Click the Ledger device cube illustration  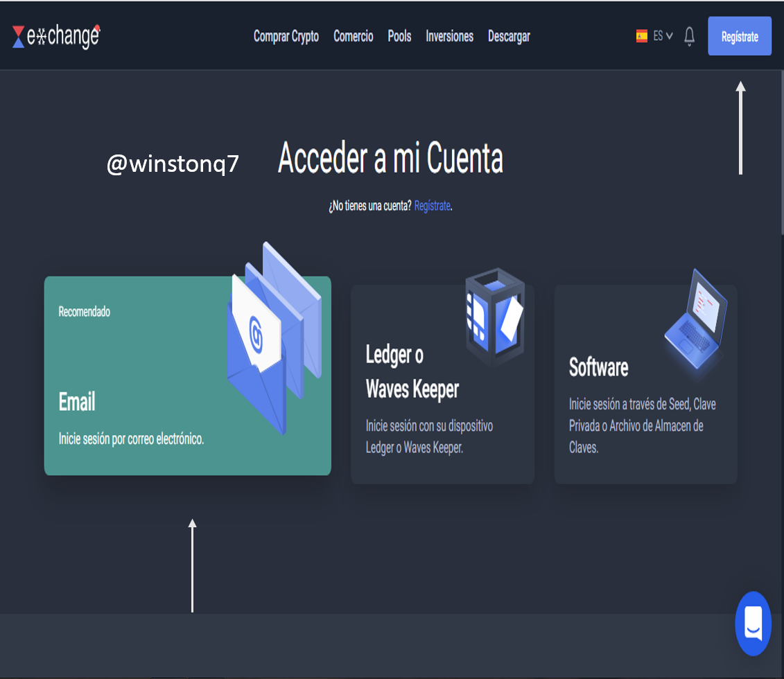click(495, 316)
